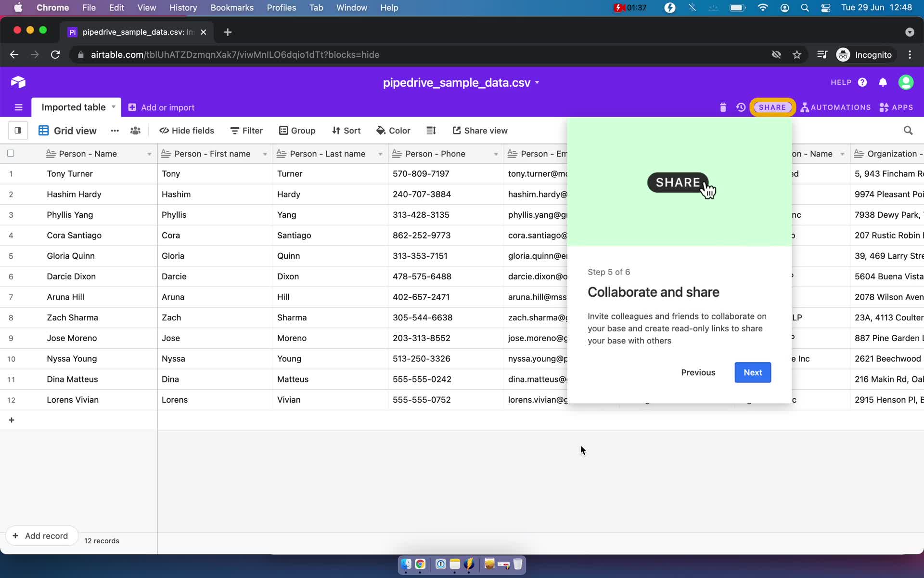Open the Chrome View menu

coord(146,8)
